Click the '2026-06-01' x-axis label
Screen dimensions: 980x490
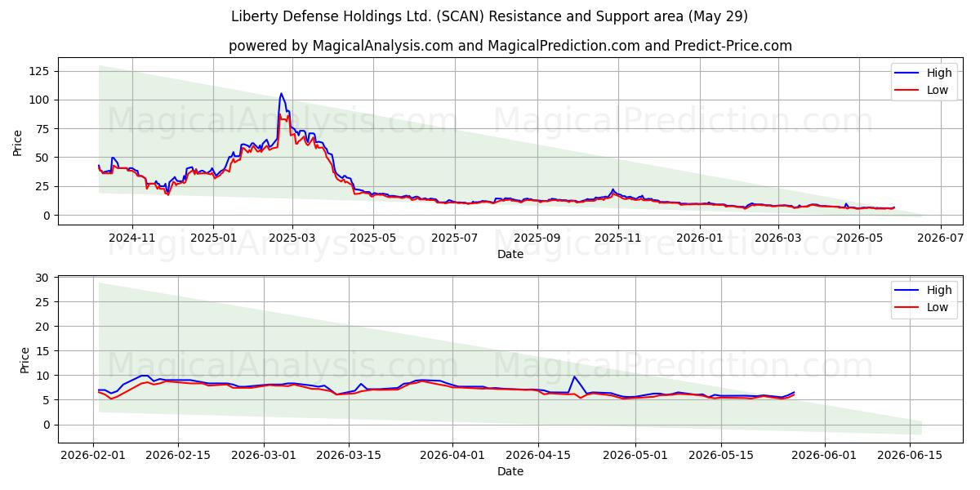825,455
